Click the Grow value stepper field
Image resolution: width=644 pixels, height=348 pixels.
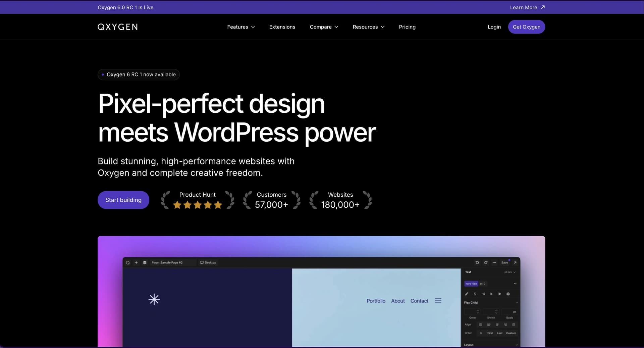coord(473,312)
